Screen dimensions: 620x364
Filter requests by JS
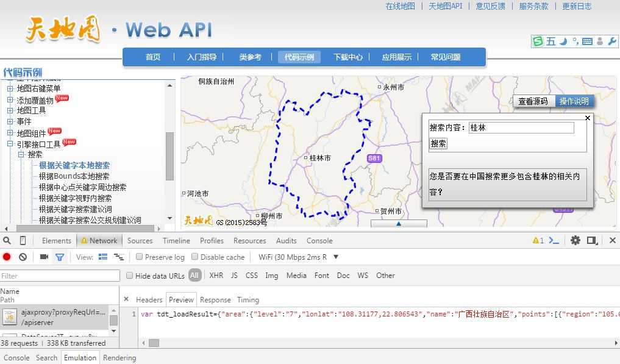pyautogui.click(x=235, y=276)
